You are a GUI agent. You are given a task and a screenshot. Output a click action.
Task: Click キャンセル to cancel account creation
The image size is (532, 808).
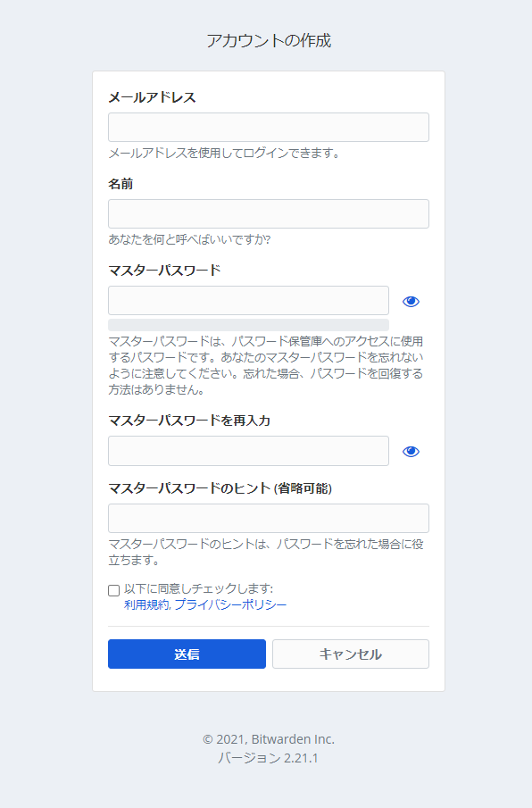coord(350,654)
